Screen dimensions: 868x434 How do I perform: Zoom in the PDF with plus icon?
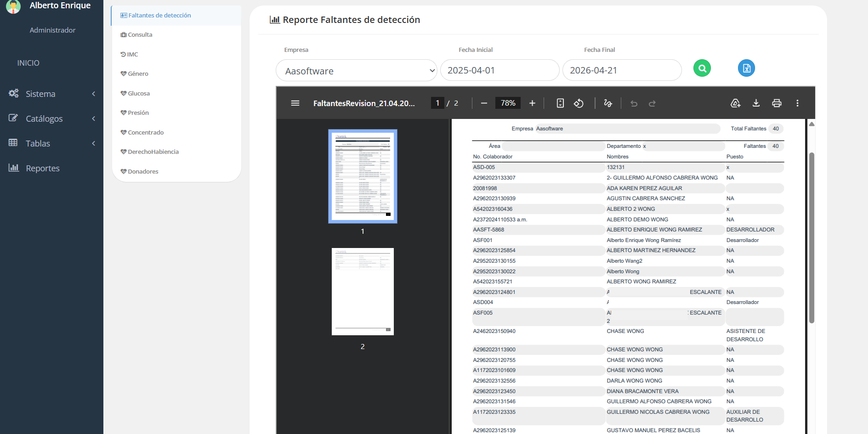click(532, 103)
